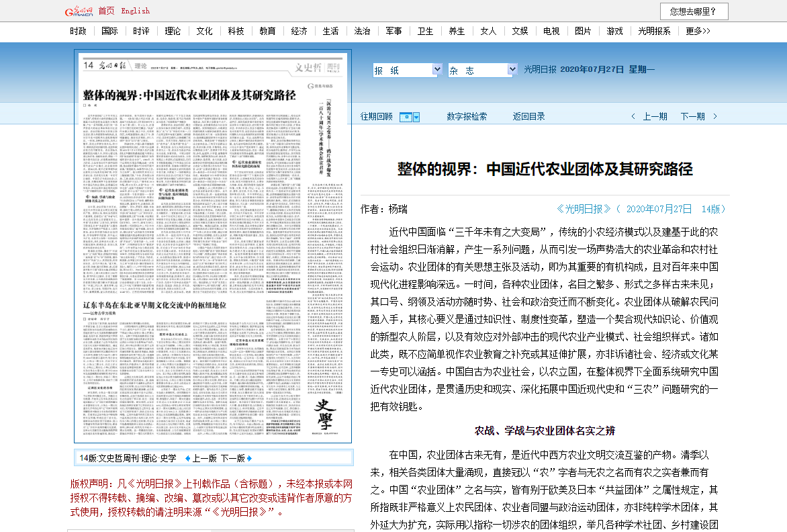Open the 往期回顾 calendar icon
This screenshot has width=787, height=532.
tap(406, 117)
